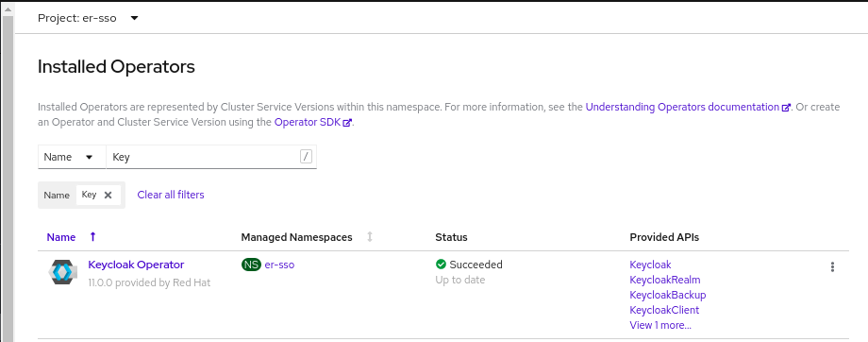Open the kebab actions menu for Keycloak Operator

point(832,267)
